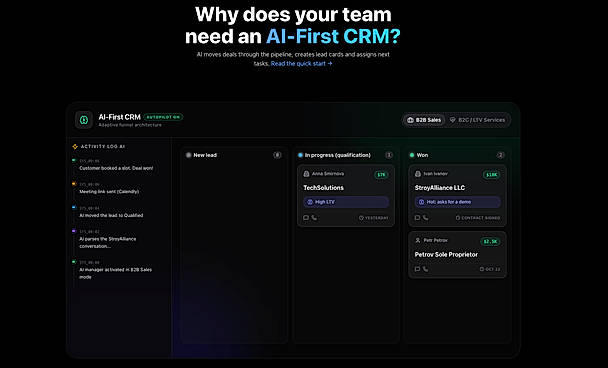Click log entry AI parses the StroyAlliance conversation
608x368 pixels.
pos(108,242)
